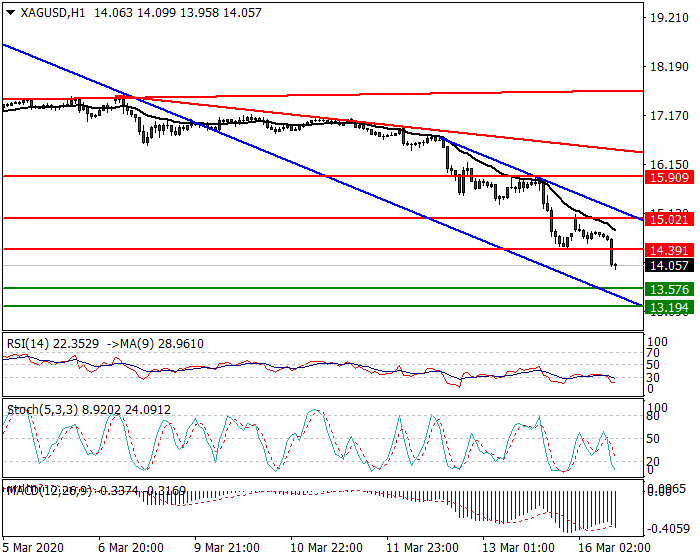Select the 15.021 red price label

669,219
